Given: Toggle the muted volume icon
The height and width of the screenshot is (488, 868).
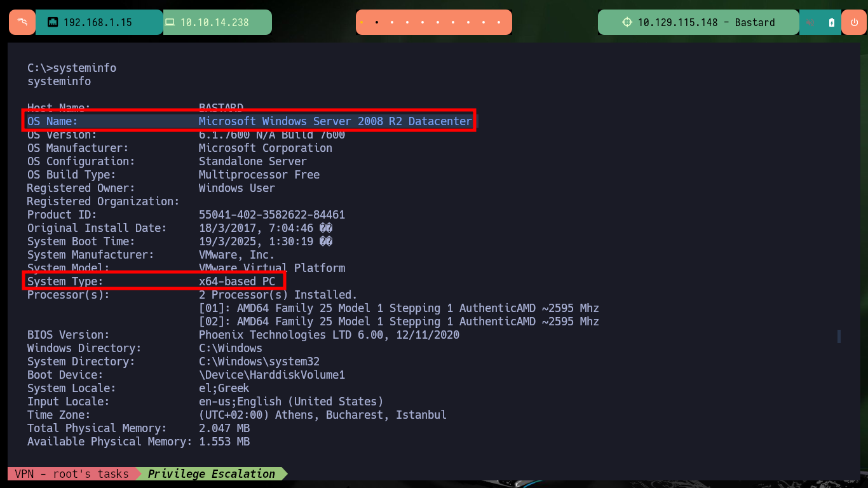Looking at the screenshot, I should (810, 22).
